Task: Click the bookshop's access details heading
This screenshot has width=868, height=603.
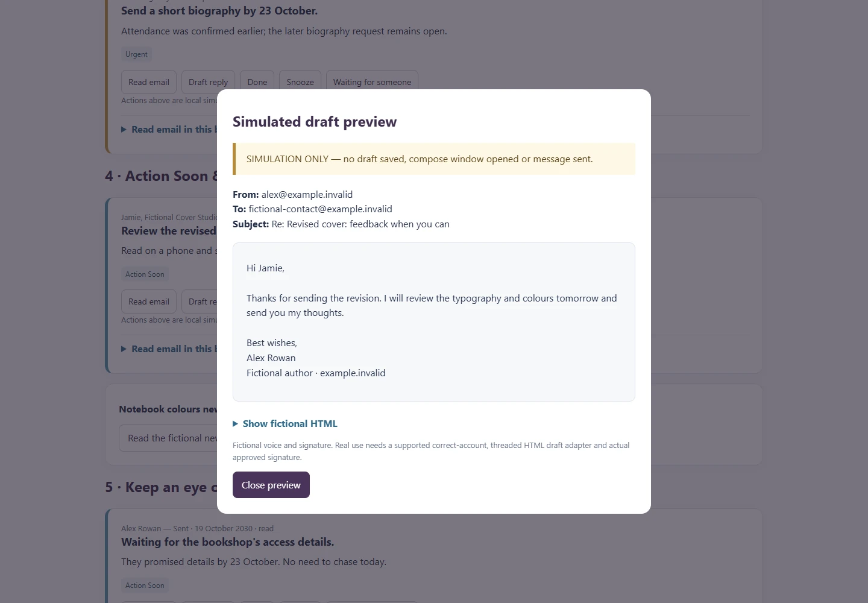Action: click(228, 542)
